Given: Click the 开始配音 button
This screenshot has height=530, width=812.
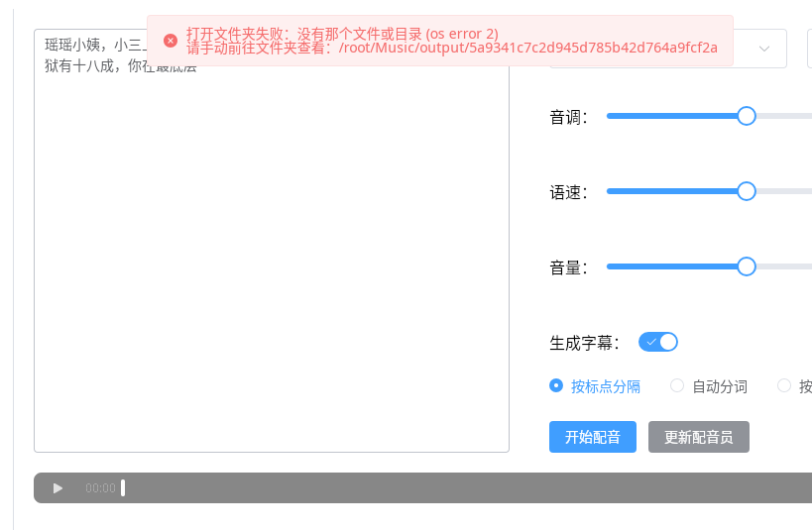Looking at the screenshot, I should pos(593,437).
